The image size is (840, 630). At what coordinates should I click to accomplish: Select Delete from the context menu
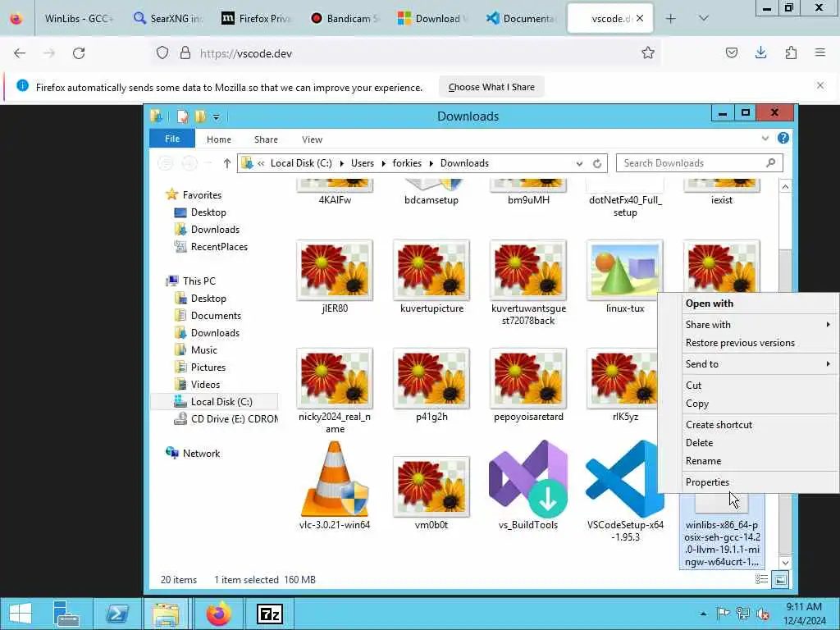coord(699,442)
